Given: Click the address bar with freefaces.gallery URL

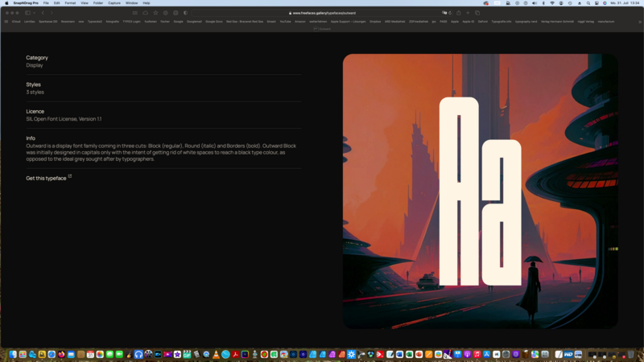Looking at the screenshot, I should (322, 13).
